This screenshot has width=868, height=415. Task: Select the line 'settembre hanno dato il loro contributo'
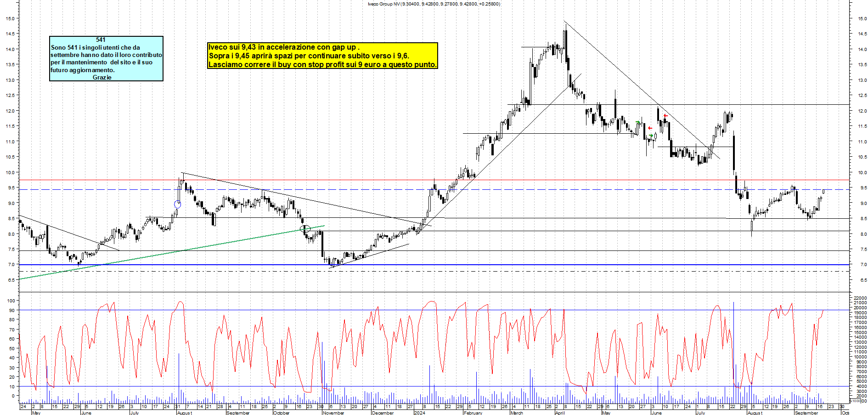[106, 55]
